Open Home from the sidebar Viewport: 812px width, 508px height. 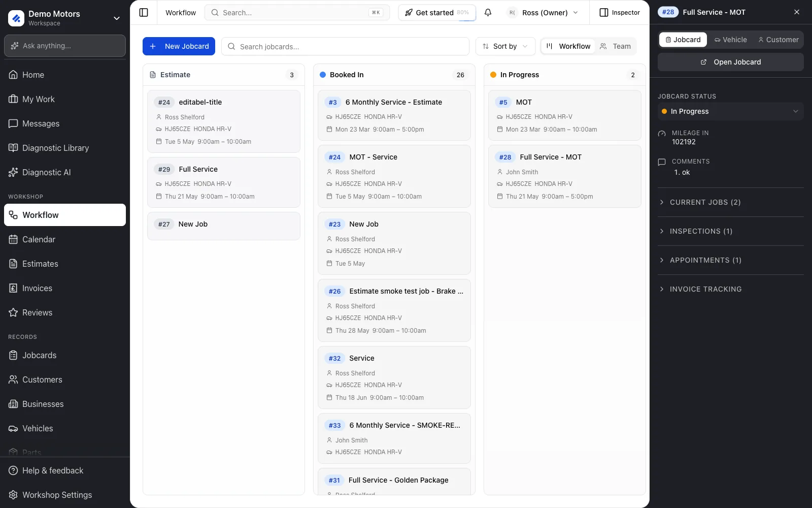[65, 75]
